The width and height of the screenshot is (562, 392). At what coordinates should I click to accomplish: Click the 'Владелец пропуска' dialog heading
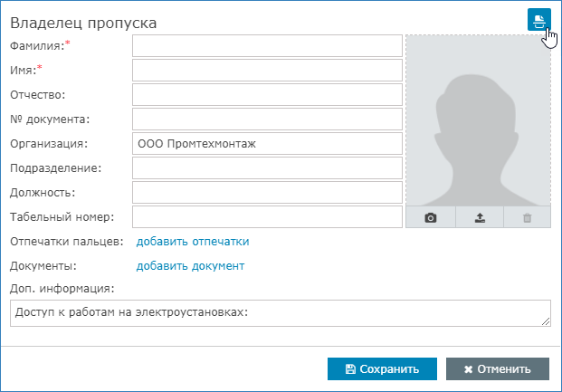[x=82, y=21]
